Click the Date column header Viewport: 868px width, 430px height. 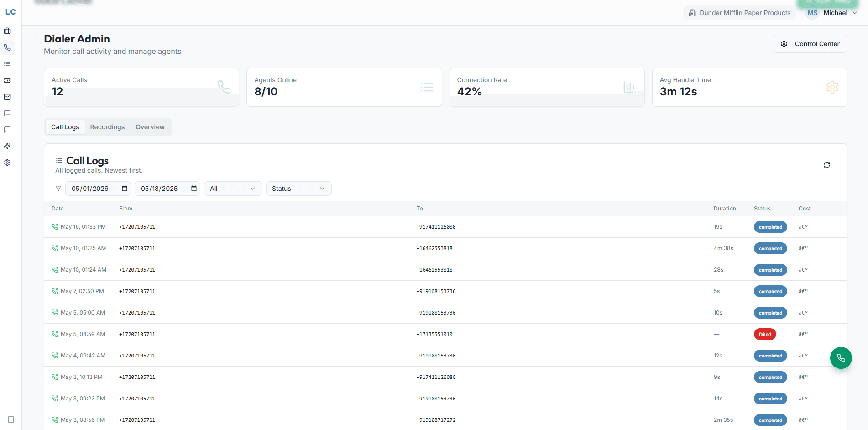point(58,209)
